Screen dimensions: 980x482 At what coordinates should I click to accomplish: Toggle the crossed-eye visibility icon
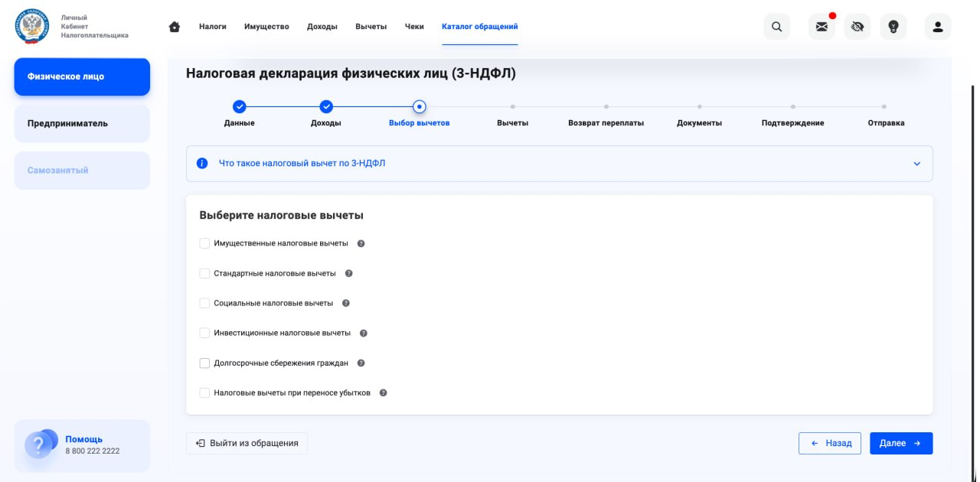pyautogui.click(x=857, y=27)
